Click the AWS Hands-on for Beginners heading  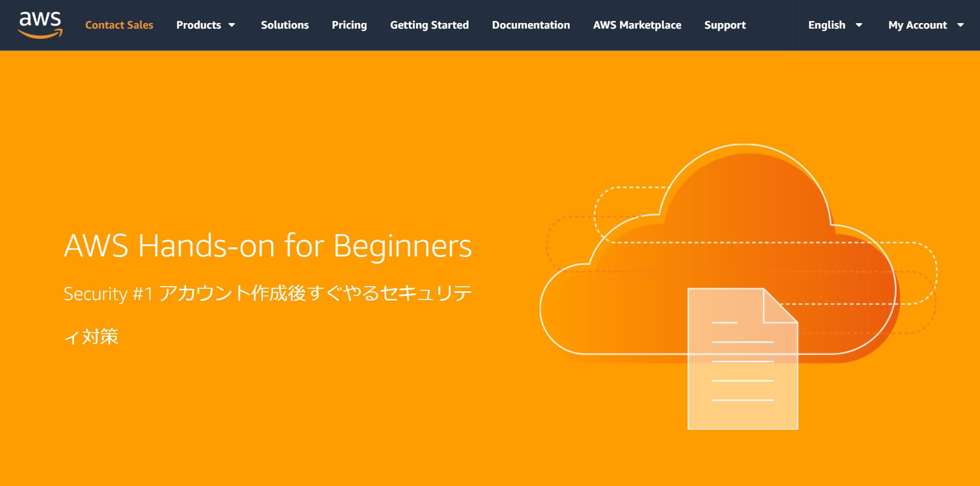pos(268,246)
